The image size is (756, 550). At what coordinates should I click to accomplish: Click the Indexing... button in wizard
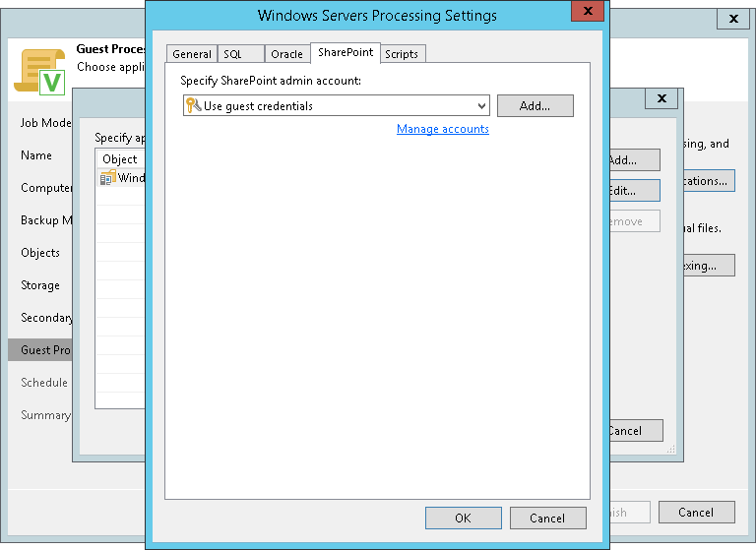click(709, 266)
